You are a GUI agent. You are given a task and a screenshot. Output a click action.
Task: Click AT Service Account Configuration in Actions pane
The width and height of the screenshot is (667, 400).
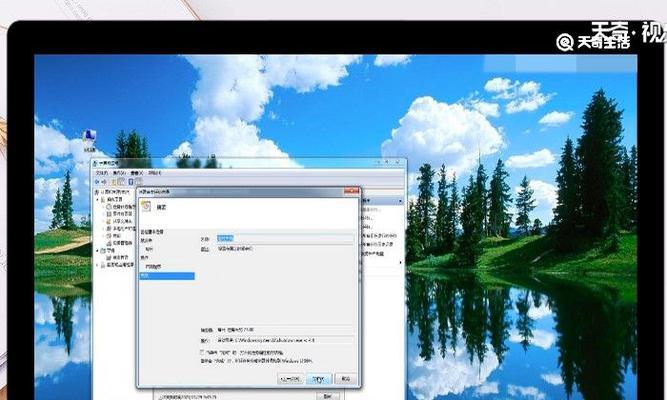pos(373,253)
